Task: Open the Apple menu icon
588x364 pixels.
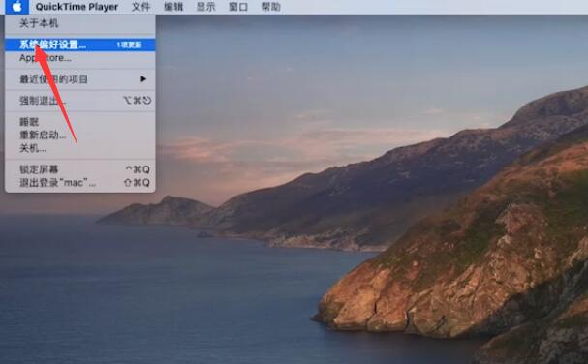Action: point(16,7)
